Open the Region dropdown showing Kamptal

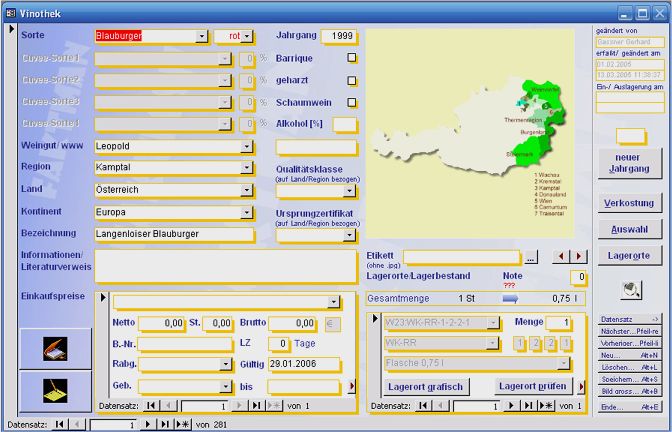[x=246, y=167]
